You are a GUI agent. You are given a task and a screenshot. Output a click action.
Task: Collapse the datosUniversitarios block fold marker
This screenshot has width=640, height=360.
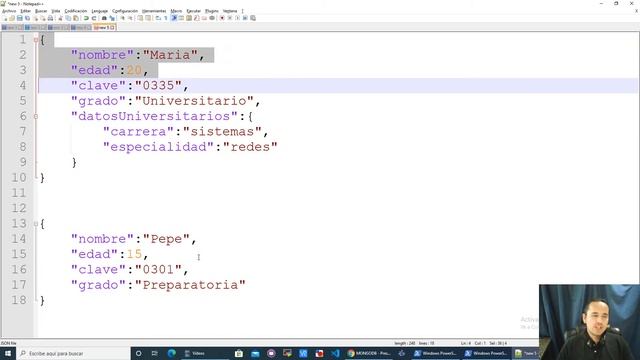click(36, 117)
